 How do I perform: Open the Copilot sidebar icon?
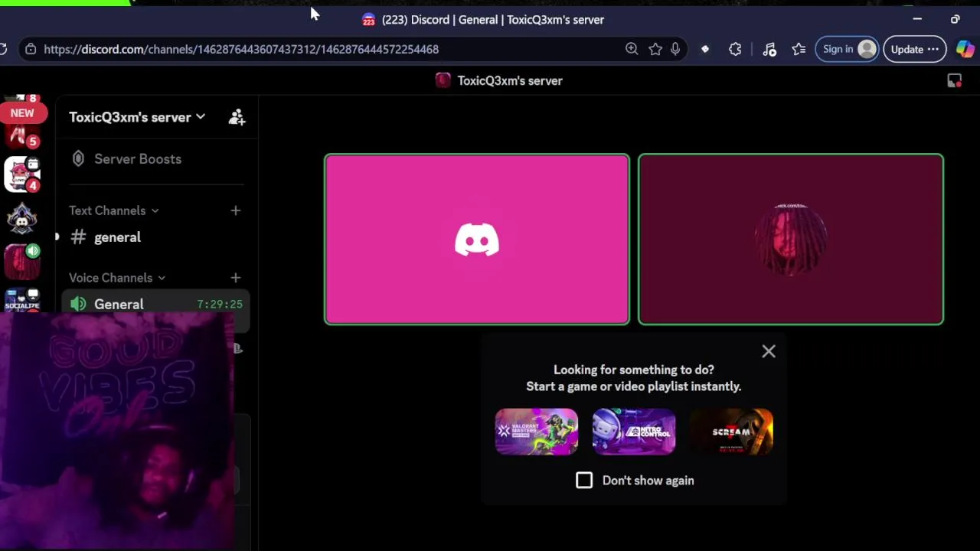coord(965,49)
